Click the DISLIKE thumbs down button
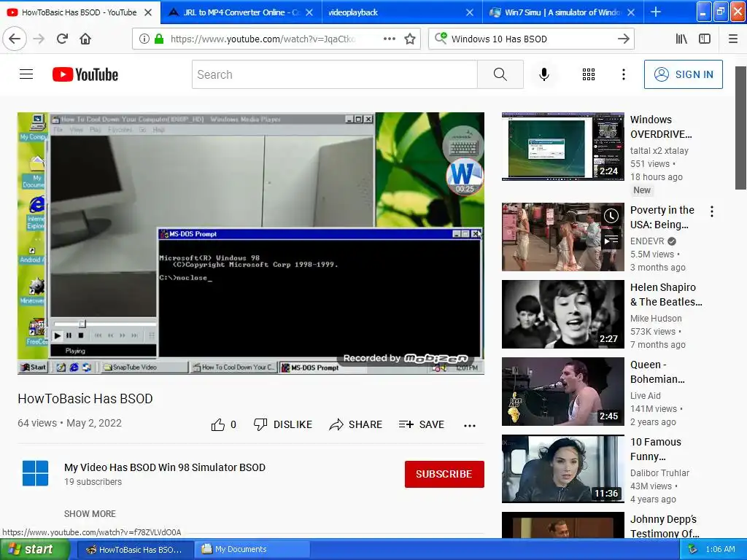This screenshot has height=560, width=747. pyautogui.click(x=283, y=424)
